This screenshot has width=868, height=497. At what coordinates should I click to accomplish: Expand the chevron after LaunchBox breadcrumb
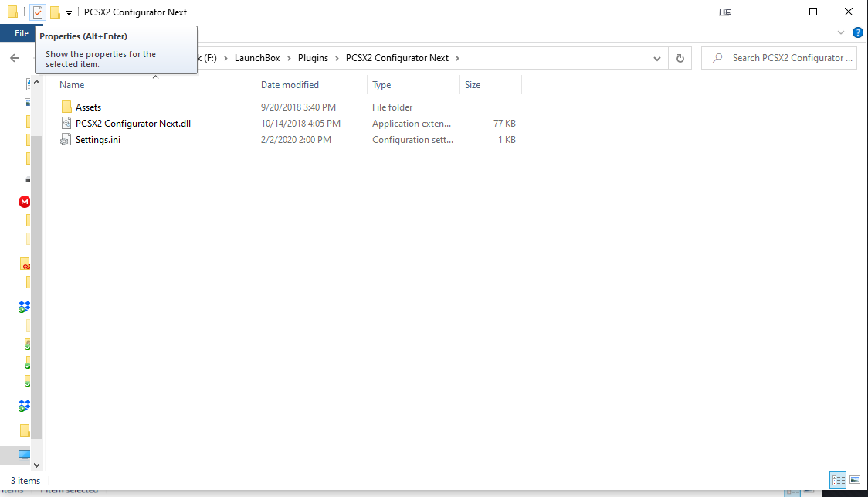pos(289,58)
